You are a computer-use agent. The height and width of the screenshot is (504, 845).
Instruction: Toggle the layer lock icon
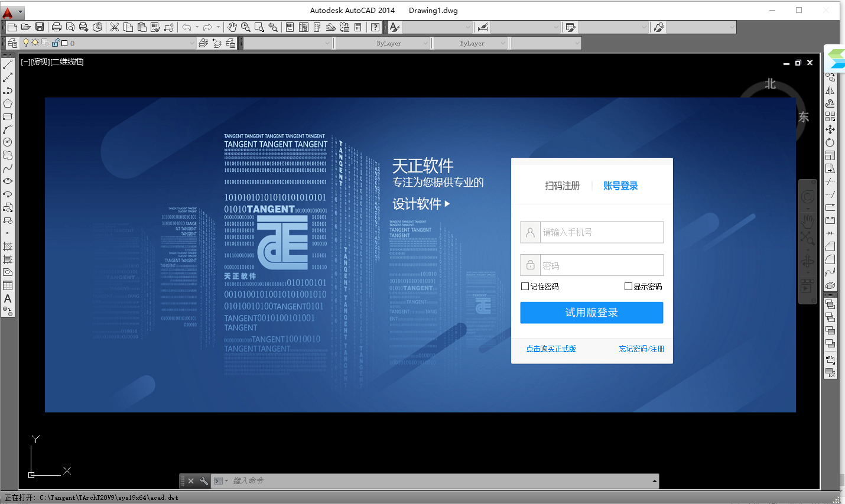[56, 43]
